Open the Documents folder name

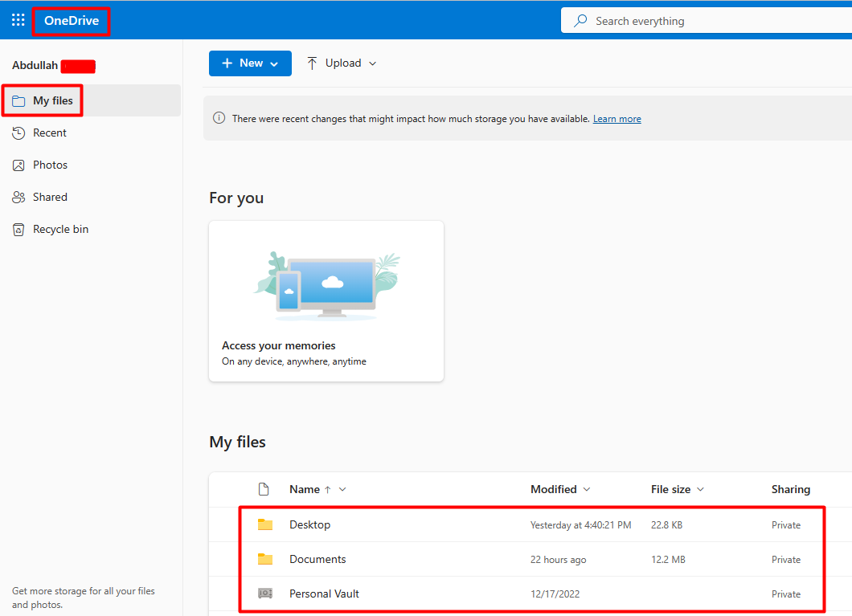pos(317,559)
